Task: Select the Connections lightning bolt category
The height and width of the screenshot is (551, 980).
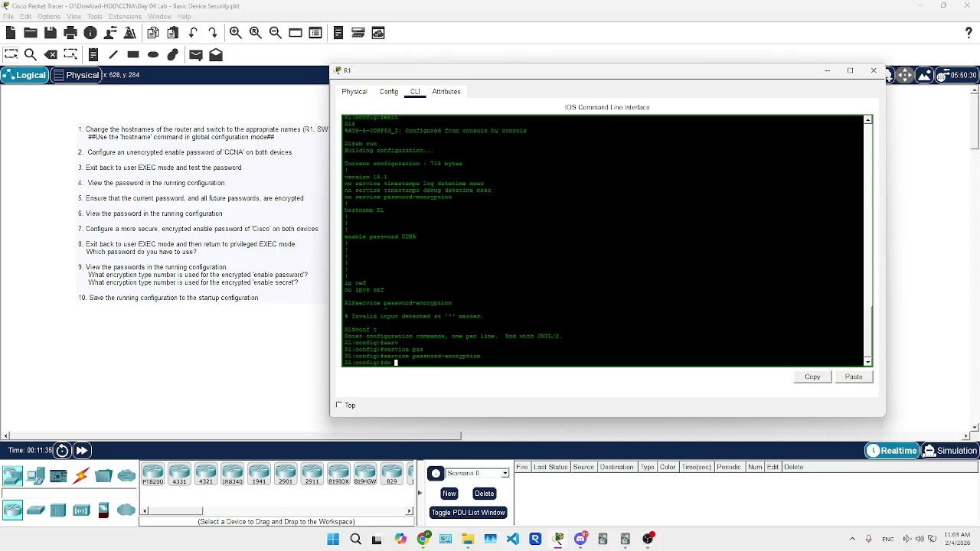Action: [x=81, y=476]
